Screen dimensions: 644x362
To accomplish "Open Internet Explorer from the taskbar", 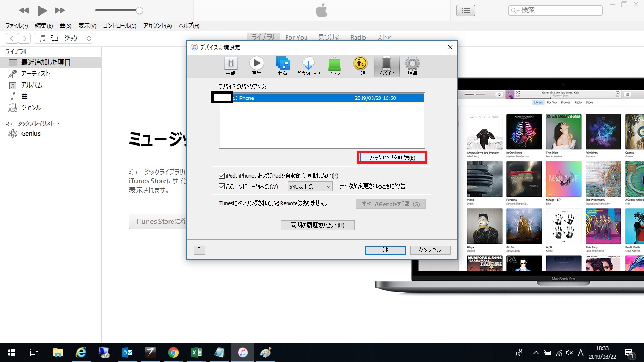I will (x=81, y=353).
